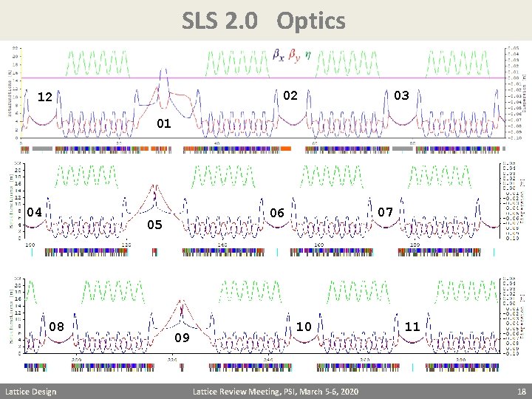Select the sector label '12'

tap(45, 97)
